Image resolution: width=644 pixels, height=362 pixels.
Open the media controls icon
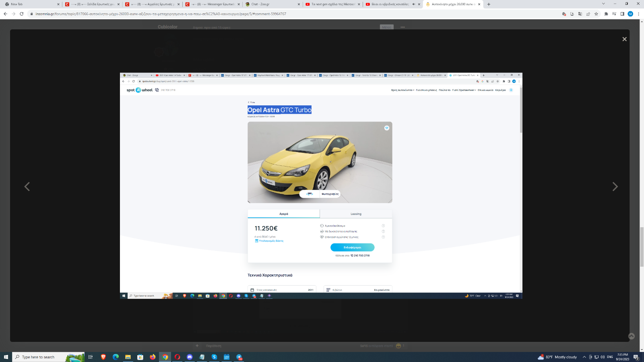click(x=614, y=14)
